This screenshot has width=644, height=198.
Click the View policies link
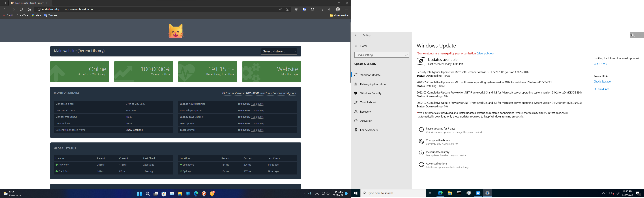click(x=485, y=53)
